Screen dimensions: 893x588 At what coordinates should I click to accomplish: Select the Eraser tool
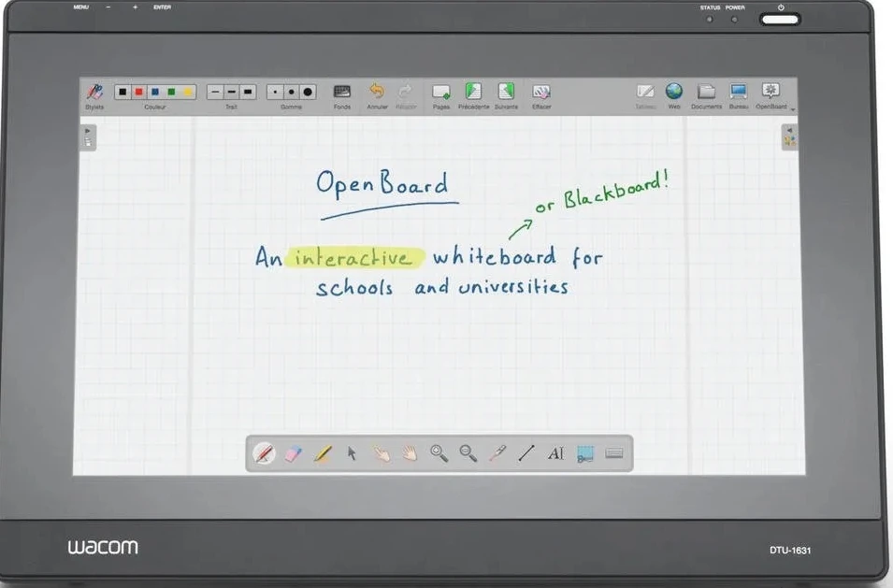pos(294,453)
